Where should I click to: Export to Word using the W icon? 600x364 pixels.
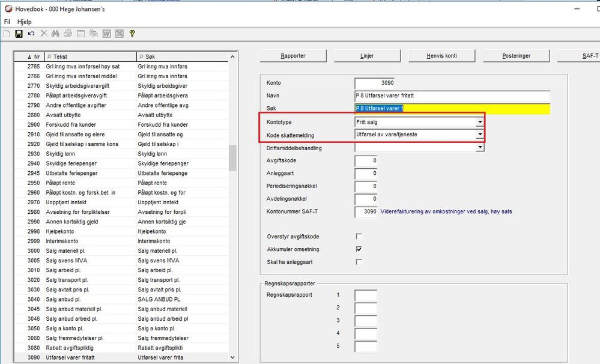pos(106,34)
